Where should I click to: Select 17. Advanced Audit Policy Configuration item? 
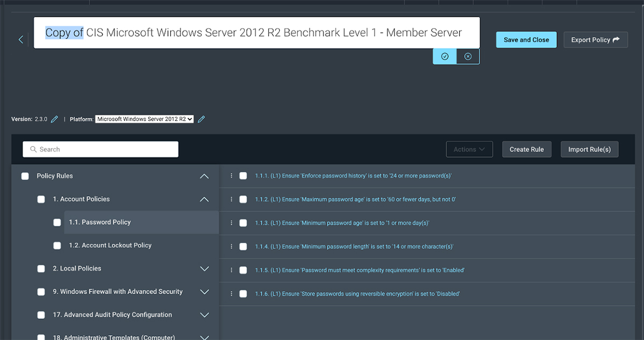click(x=112, y=315)
